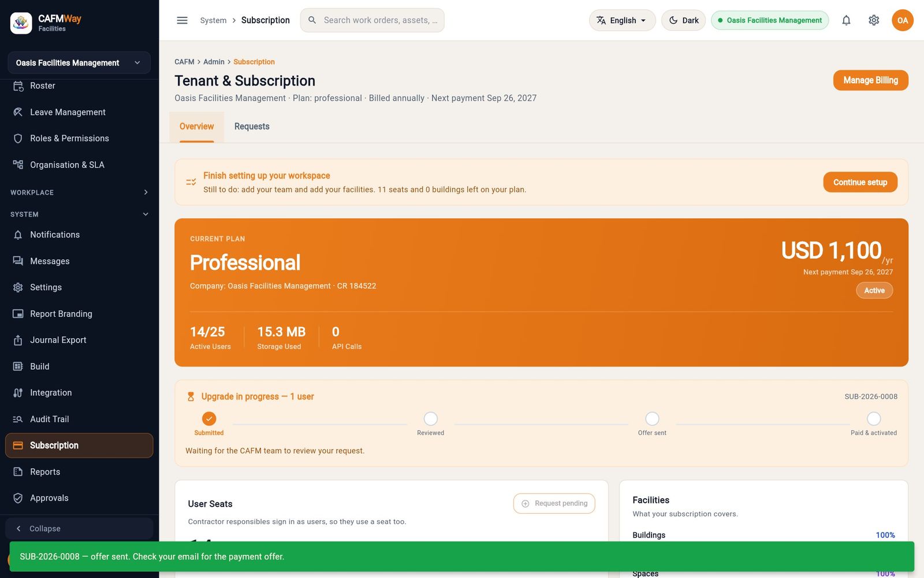
Task: Switch to the Overview tab
Action: [x=196, y=127]
